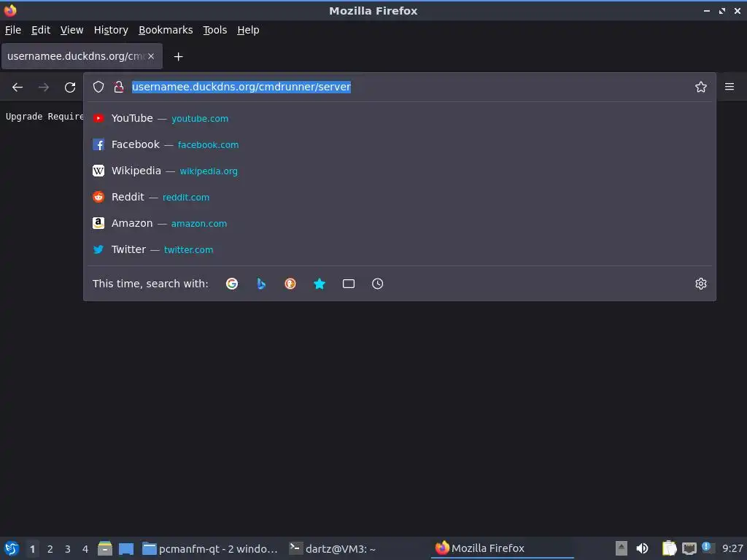
Task: Click the insecure connection padlock icon
Action: pos(119,87)
